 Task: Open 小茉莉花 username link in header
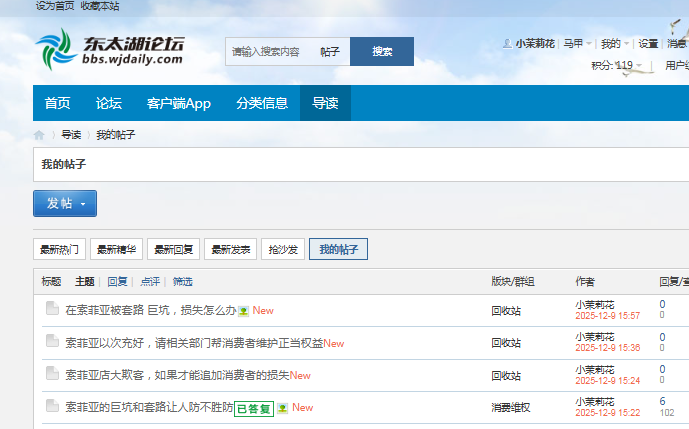click(x=535, y=44)
